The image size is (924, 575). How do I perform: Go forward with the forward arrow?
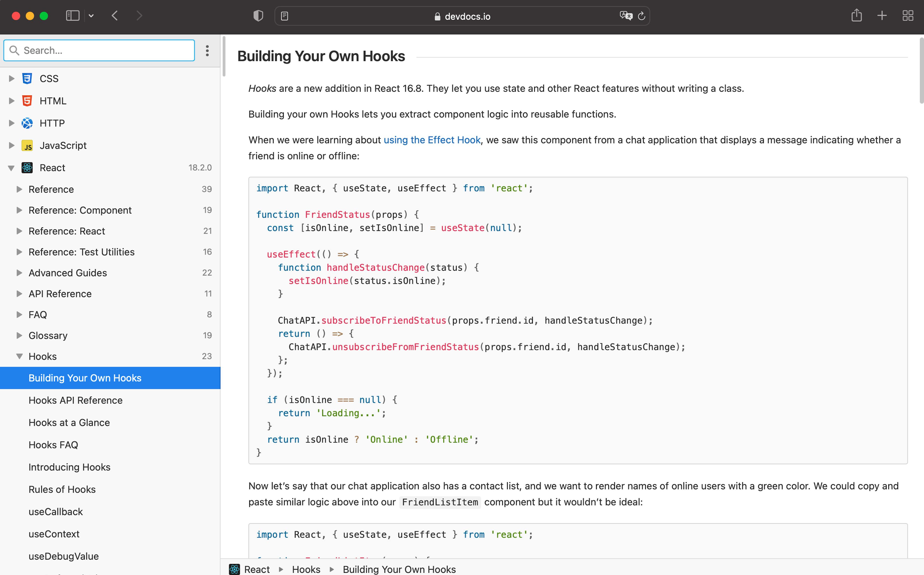pyautogui.click(x=139, y=16)
